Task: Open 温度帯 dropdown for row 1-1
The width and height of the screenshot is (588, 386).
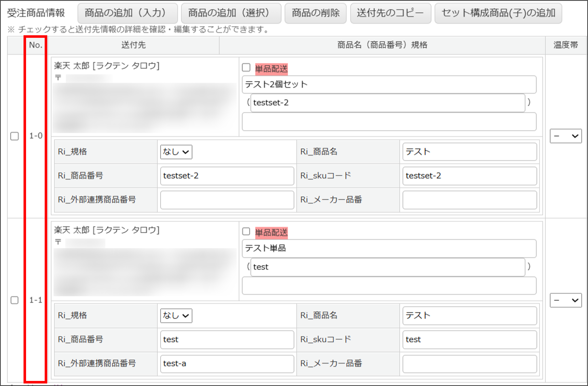Action: [x=566, y=300]
